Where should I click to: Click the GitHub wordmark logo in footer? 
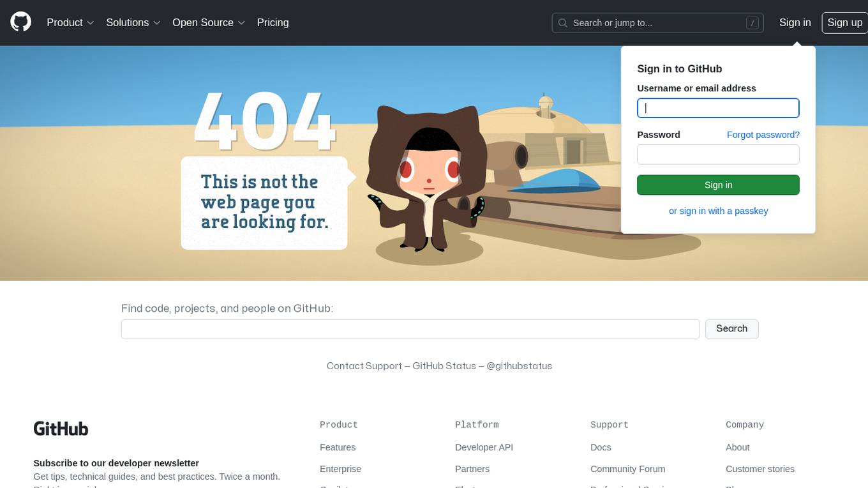click(61, 429)
